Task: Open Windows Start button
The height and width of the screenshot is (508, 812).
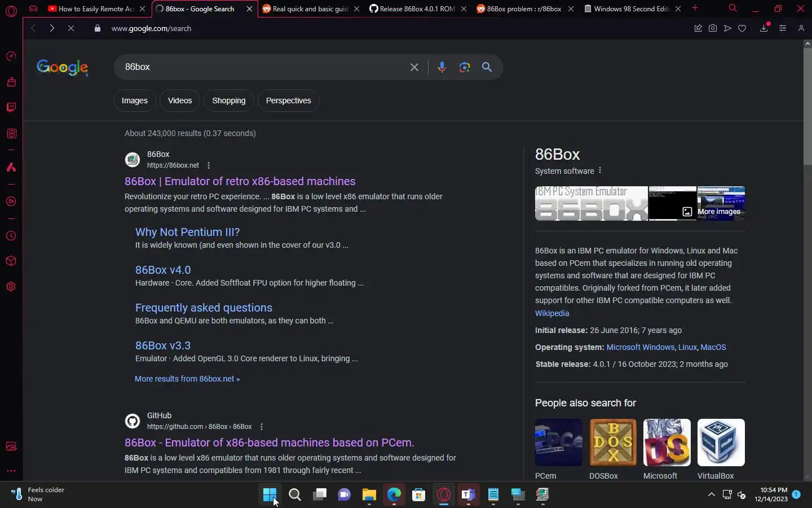Action: (270, 495)
